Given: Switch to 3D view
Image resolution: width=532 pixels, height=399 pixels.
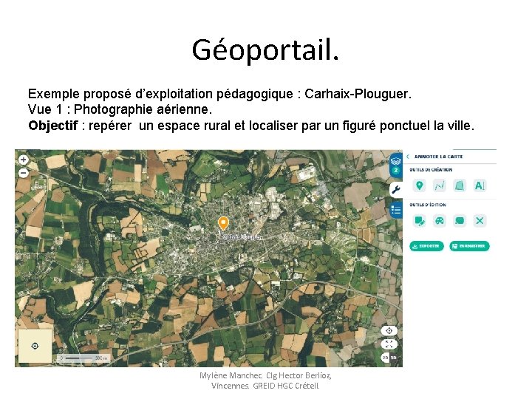Looking at the screenshot, I should pyautogui.click(x=393, y=358).
